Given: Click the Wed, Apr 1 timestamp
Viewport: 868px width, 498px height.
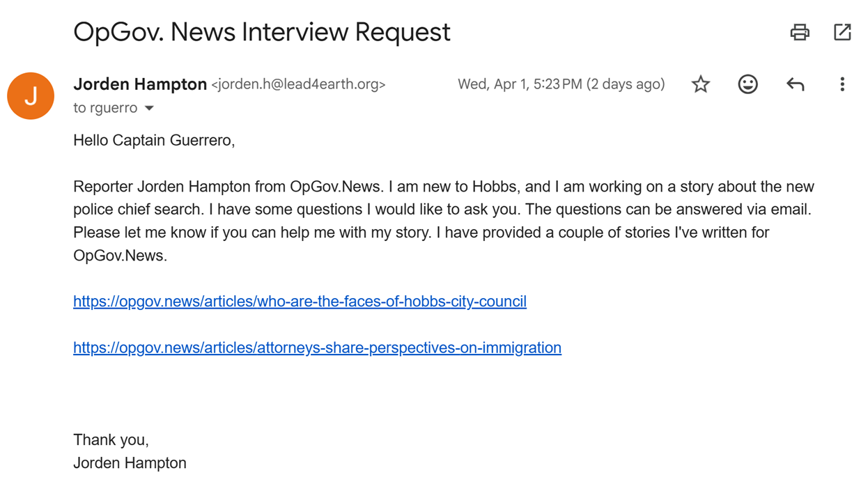Looking at the screenshot, I should click(561, 84).
